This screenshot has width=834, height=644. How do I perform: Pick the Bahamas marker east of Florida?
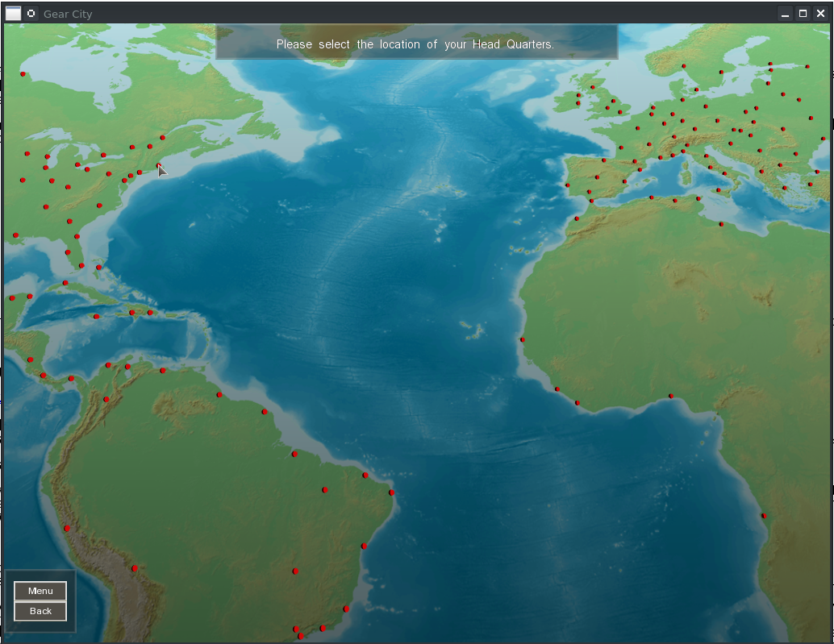99,268
